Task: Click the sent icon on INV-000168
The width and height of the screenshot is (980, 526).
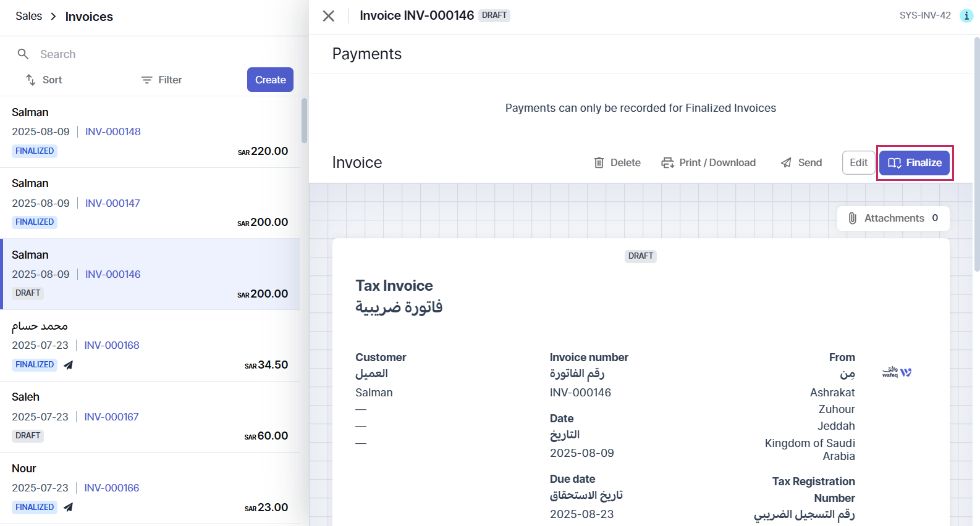Action: 69,365
